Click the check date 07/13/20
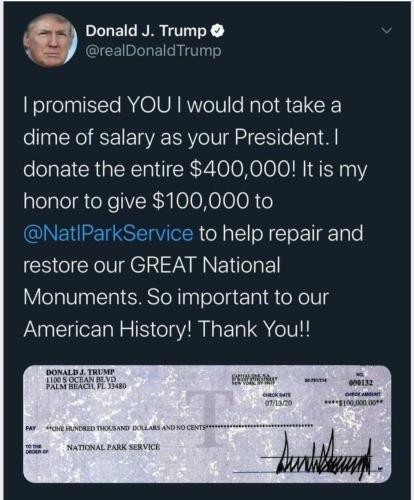414x500 pixels. pos(278,403)
